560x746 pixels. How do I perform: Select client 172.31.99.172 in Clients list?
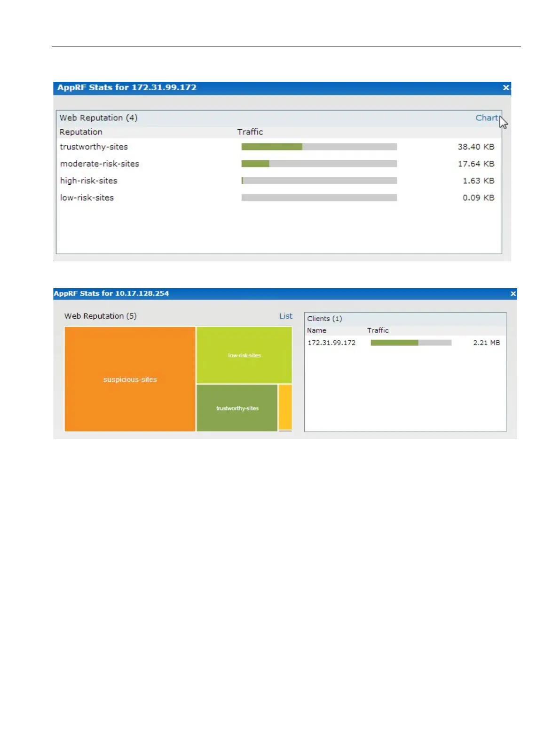click(331, 343)
